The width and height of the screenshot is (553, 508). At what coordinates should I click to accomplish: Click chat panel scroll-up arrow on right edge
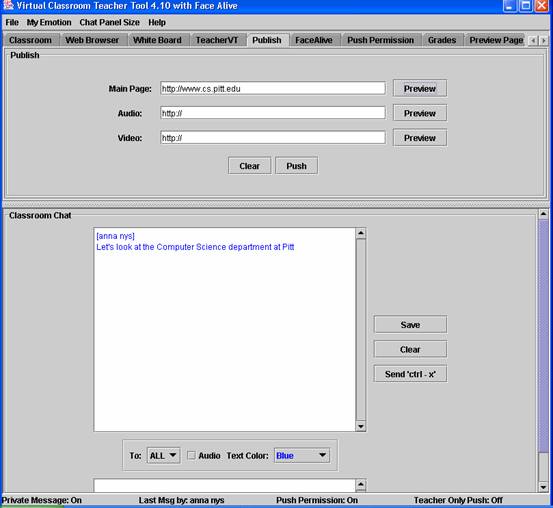(543, 214)
